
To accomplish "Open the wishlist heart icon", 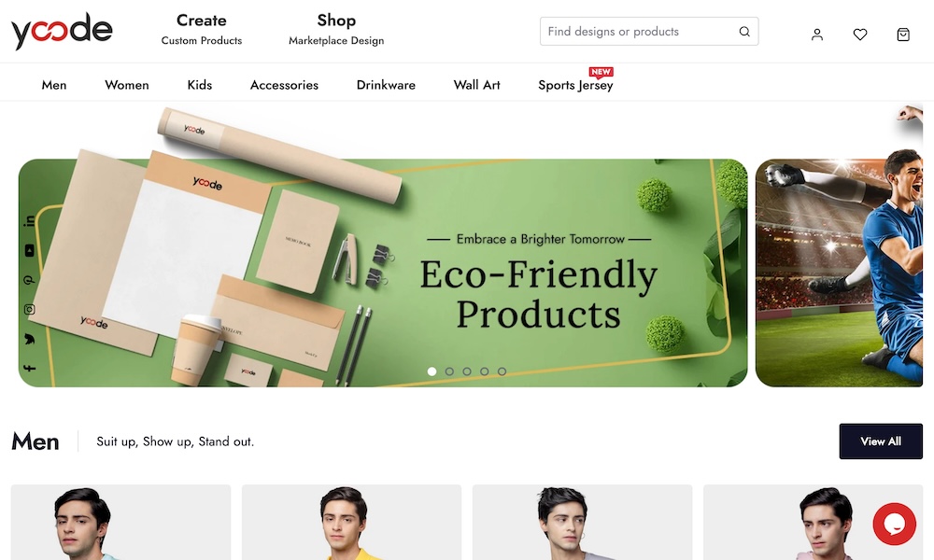I will [x=859, y=35].
